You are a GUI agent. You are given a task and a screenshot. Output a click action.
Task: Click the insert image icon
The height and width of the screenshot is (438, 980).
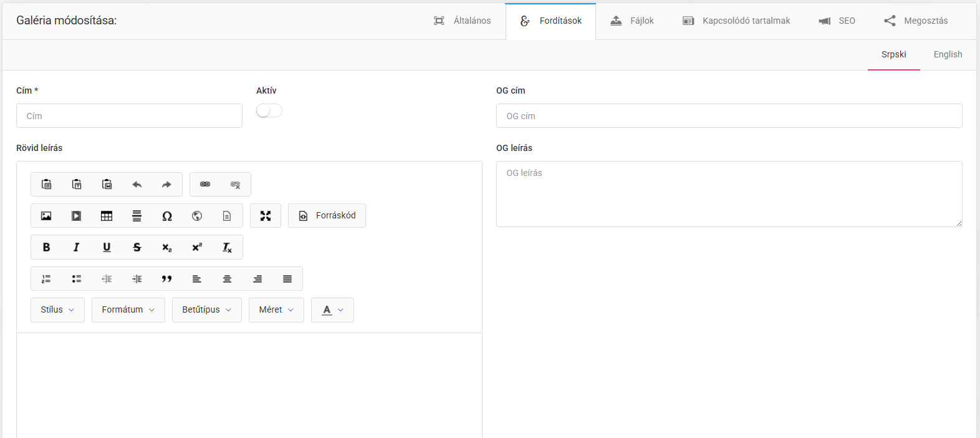click(46, 216)
